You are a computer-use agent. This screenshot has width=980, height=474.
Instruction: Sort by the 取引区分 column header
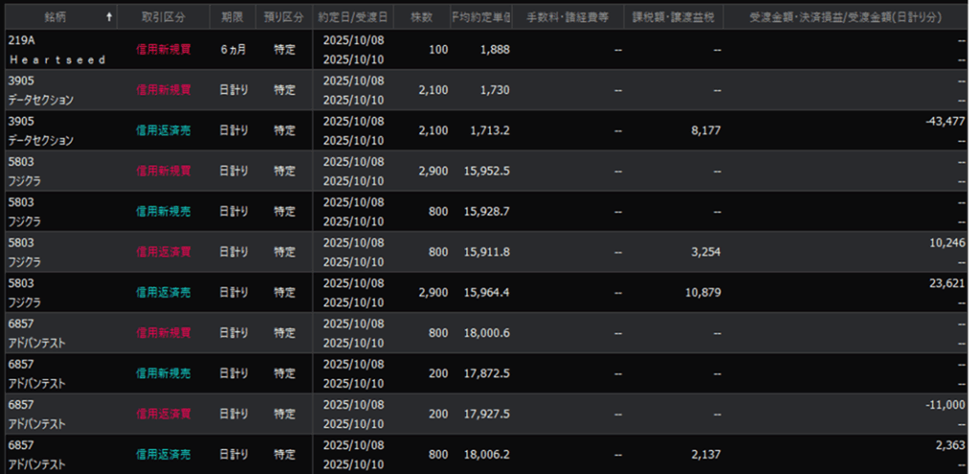click(163, 17)
